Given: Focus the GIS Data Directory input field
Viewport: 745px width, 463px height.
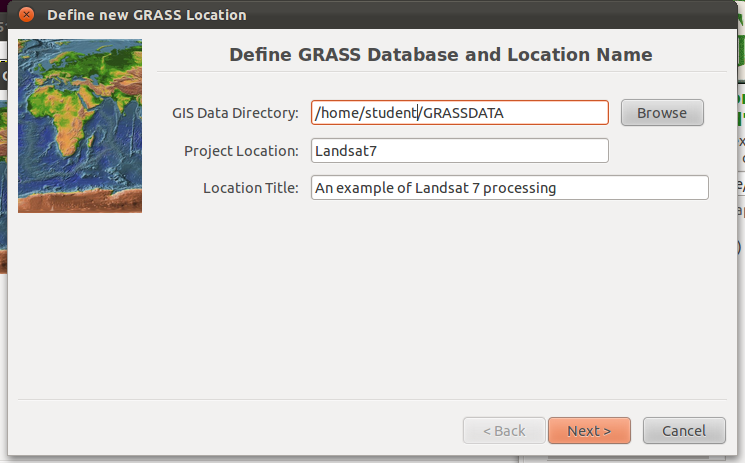Looking at the screenshot, I should (459, 113).
